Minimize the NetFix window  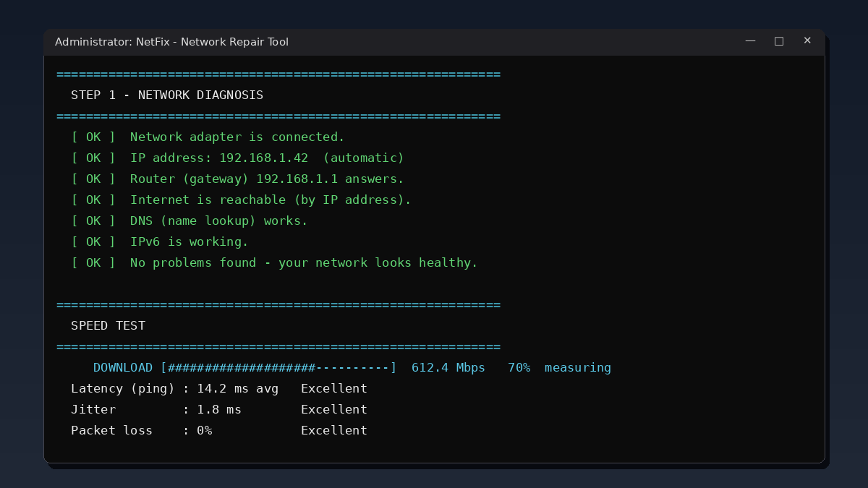point(751,41)
